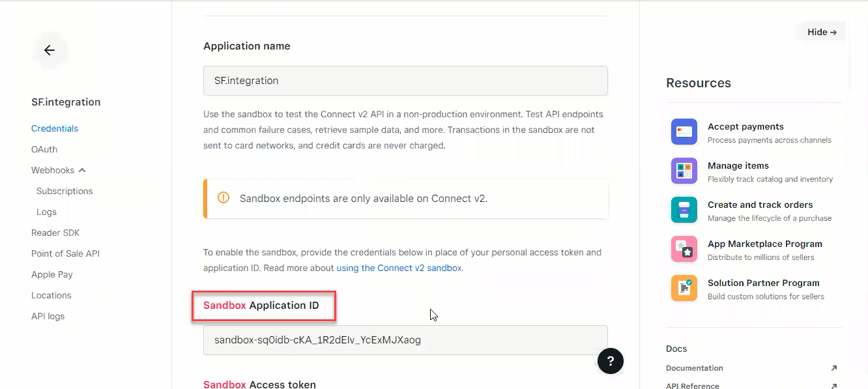
Task: Open Webhooks Subscriptions page
Action: pos(65,191)
